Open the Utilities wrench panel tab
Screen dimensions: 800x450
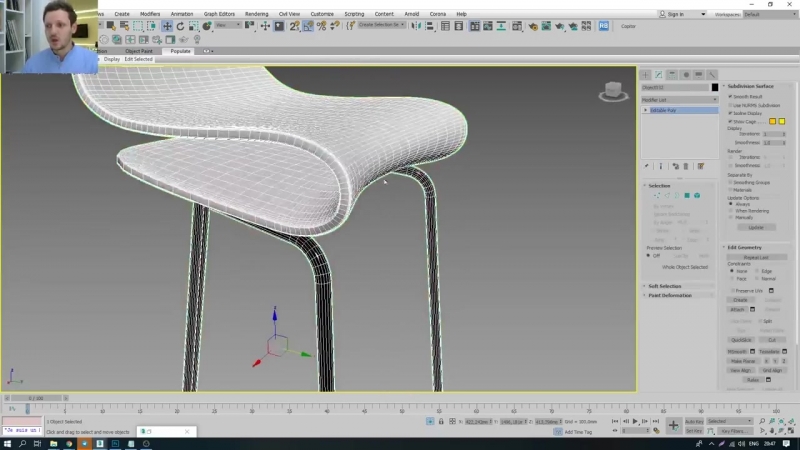712,75
